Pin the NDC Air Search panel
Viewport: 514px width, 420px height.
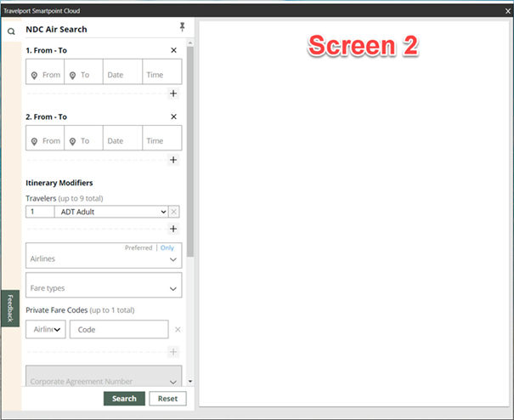pyautogui.click(x=182, y=28)
